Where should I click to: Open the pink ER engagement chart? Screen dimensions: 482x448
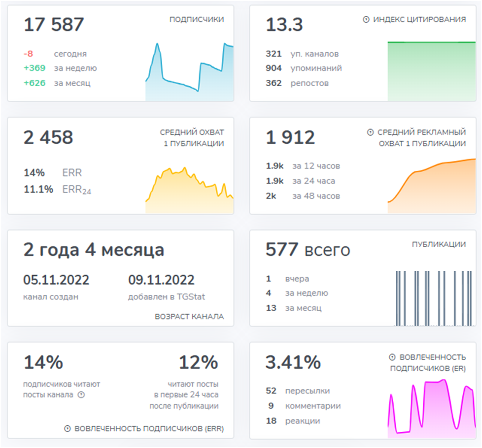[431, 408]
